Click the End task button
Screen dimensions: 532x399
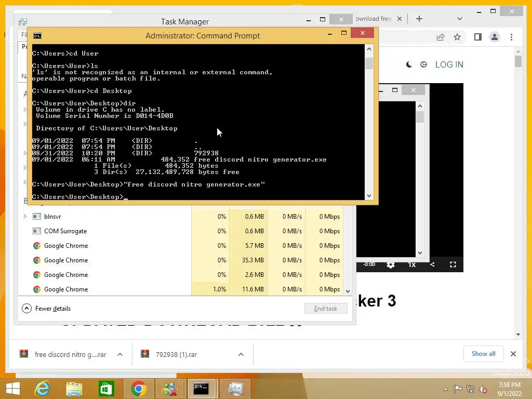tap(326, 309)
